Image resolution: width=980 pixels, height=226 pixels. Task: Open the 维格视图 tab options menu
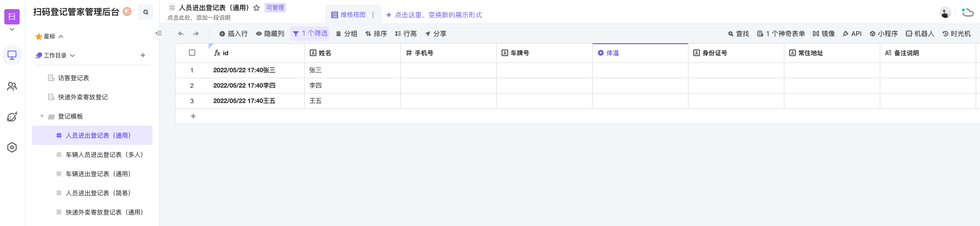(x=373, y=15)
